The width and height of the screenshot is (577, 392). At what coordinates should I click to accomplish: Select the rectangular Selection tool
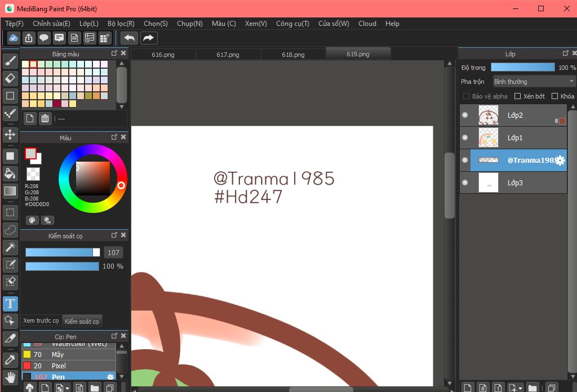click(x=10, y=212)
